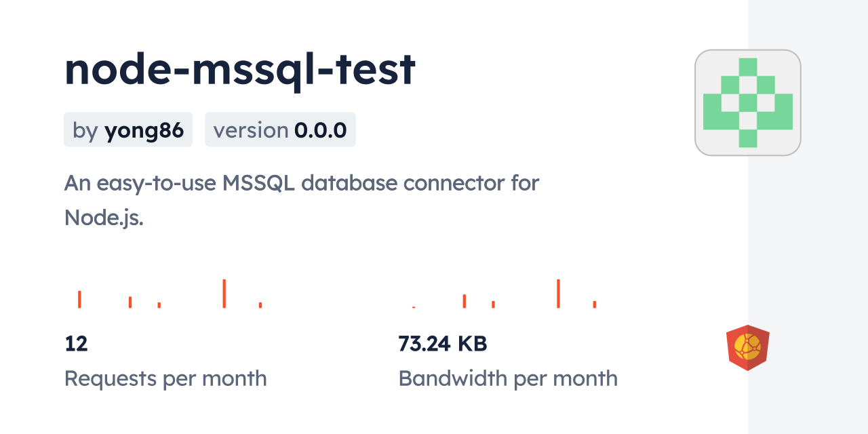Click the "12" requests count value

(77, 344)
